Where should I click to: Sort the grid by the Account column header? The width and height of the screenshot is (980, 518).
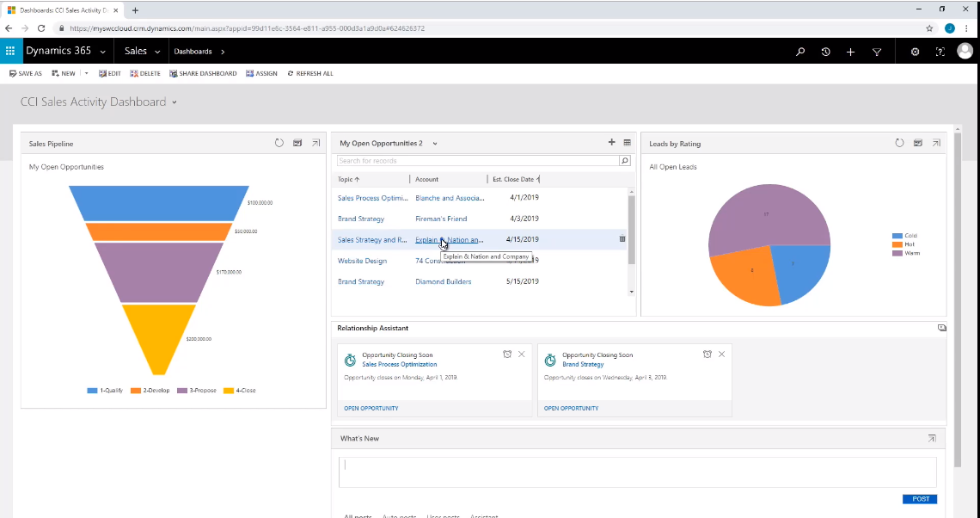click(x=427, y=179)
